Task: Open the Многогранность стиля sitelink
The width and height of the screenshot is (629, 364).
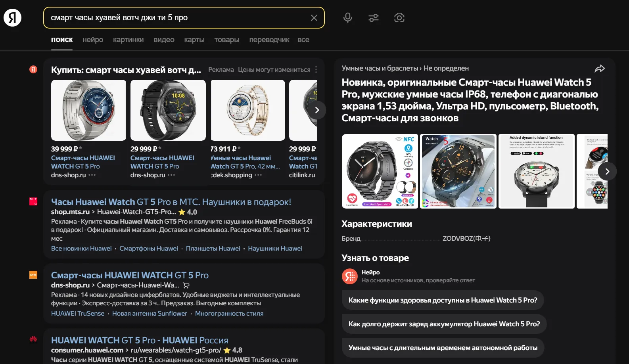Action: pyautogui.click(x=229, y=313)
